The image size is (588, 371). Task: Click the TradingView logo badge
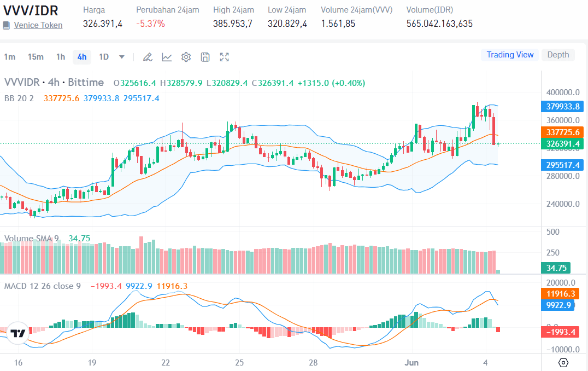17,333
